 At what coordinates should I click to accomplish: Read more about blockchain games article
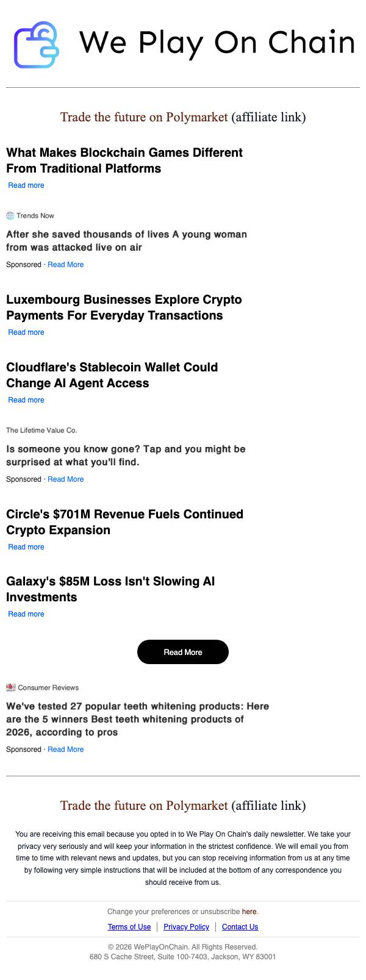[x=26, y=185]
